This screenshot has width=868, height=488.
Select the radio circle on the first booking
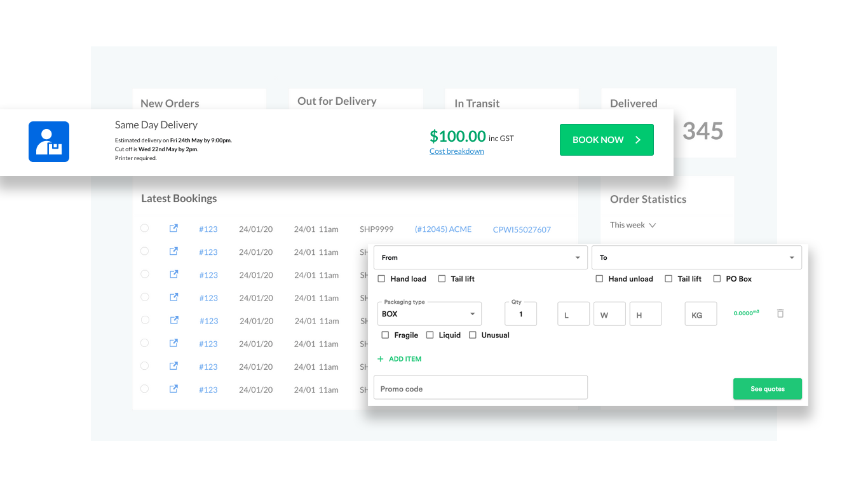pos(144,228)
